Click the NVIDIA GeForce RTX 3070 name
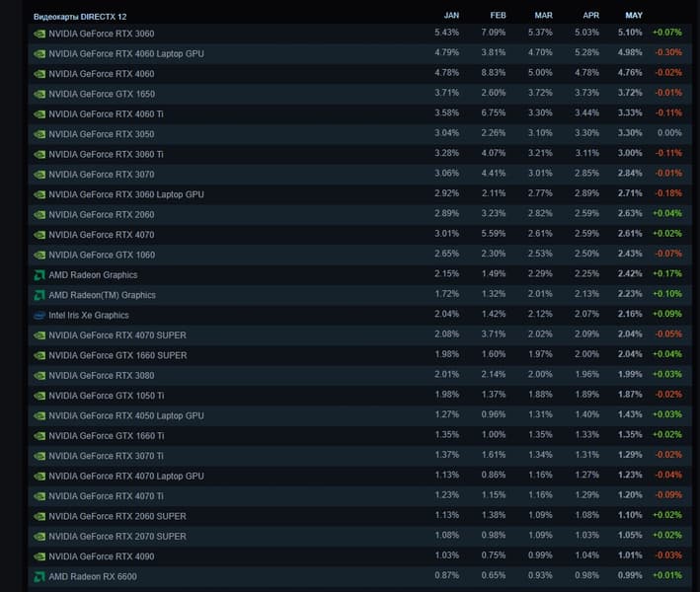Image resolution: width=700 pixels, height=592 pixels. 101,174
